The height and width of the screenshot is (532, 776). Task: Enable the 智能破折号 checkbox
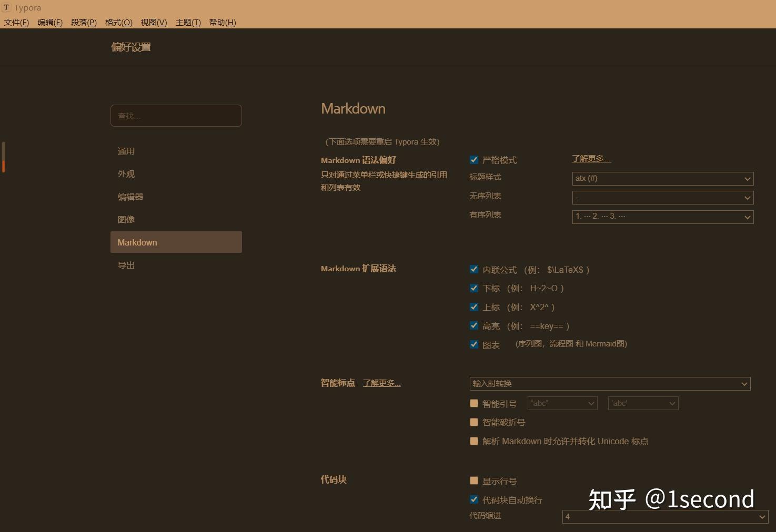pyautogui.click(x=474, y=422)
